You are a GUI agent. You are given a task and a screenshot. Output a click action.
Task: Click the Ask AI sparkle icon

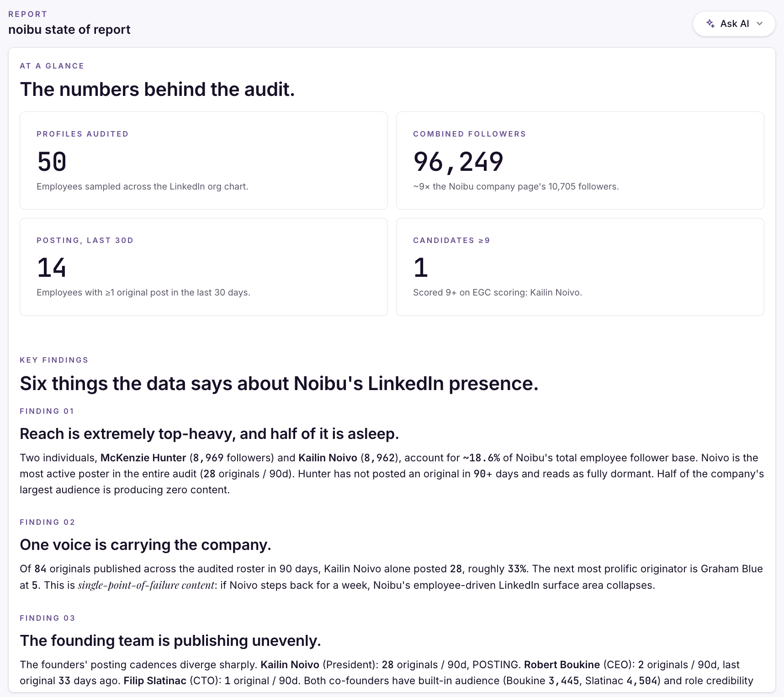coord(710,23)
